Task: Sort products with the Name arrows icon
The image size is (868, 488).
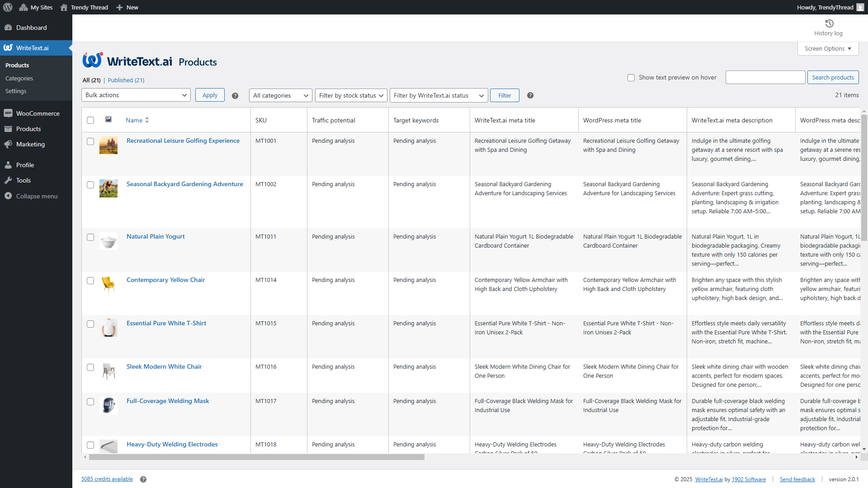Action: coord(147,120)
